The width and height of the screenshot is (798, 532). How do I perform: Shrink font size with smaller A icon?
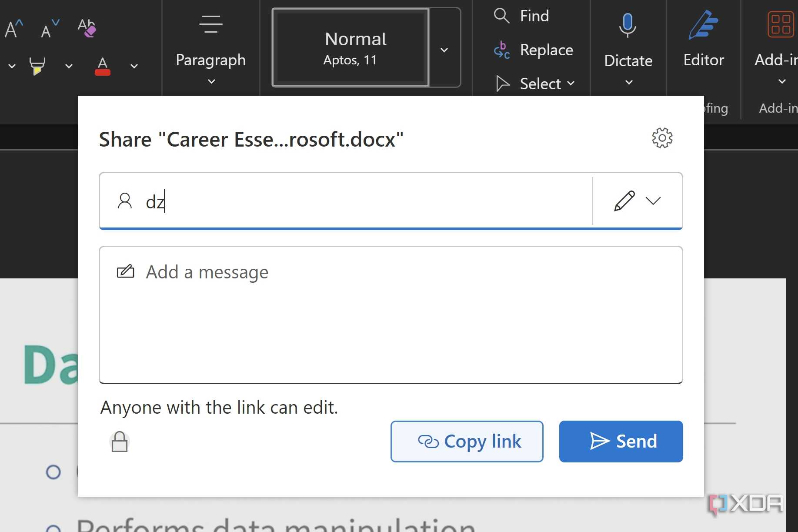click(x=50, y=29)
